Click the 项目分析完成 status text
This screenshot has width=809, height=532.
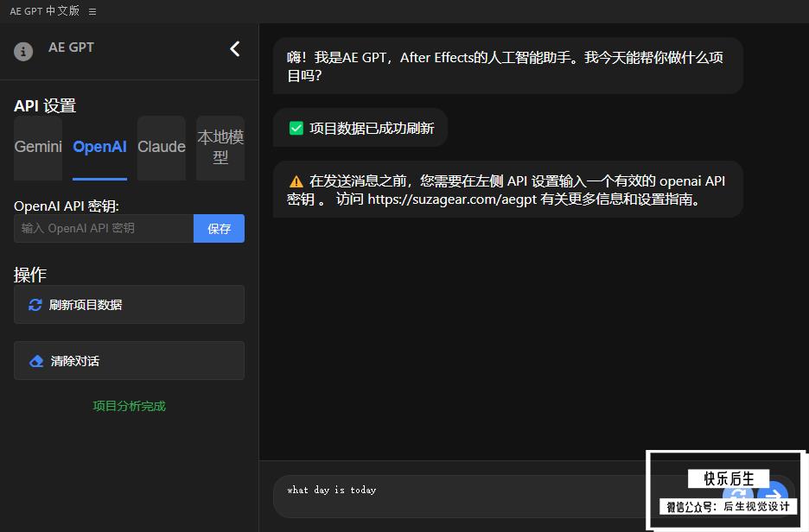click(129, 406)
